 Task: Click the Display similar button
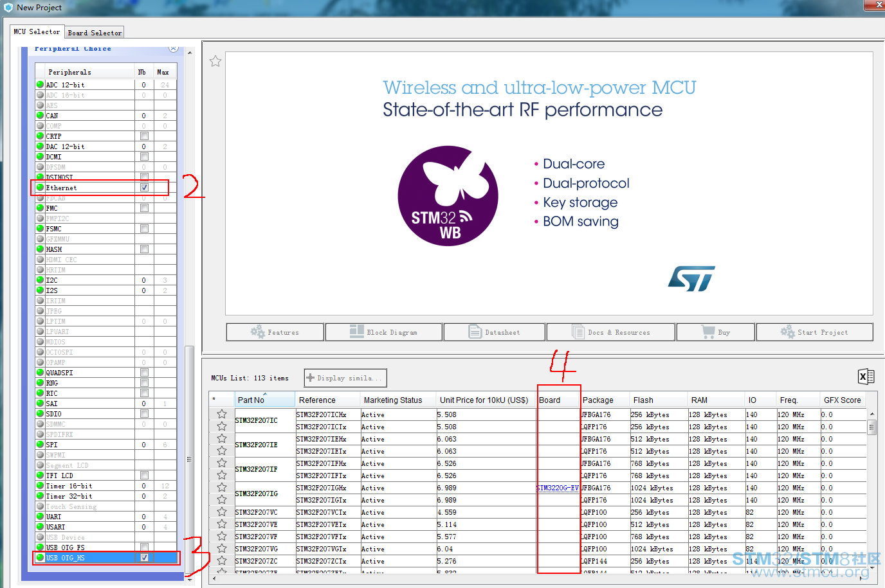point(345,378)
